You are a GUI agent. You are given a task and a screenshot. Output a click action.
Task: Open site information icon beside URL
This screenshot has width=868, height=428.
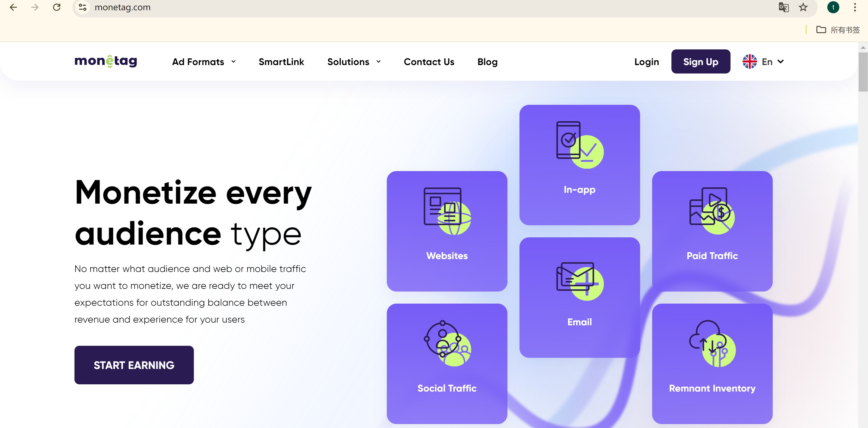click(83, 7)
